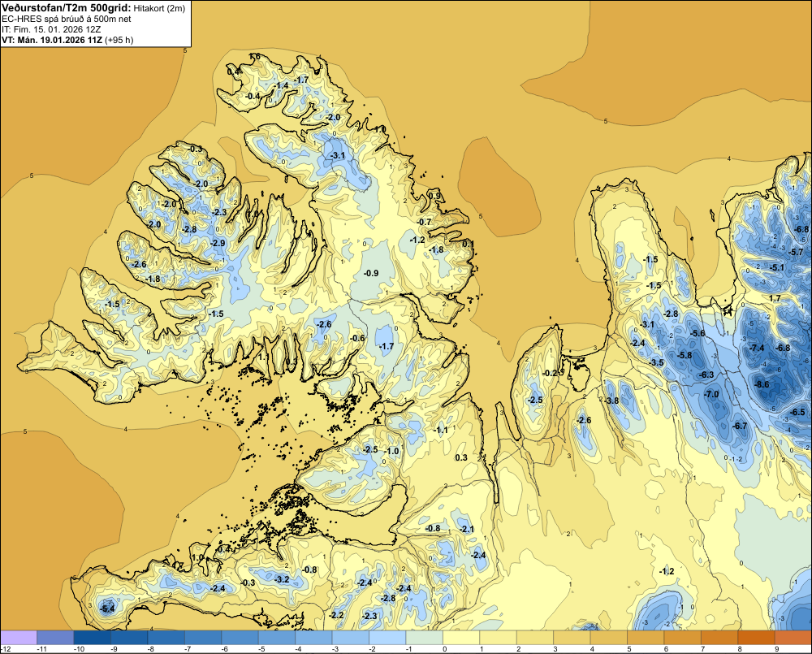Click the -7.4 temperature value
The height and width of the screenshot is (654, 812).
click(757, 348)
